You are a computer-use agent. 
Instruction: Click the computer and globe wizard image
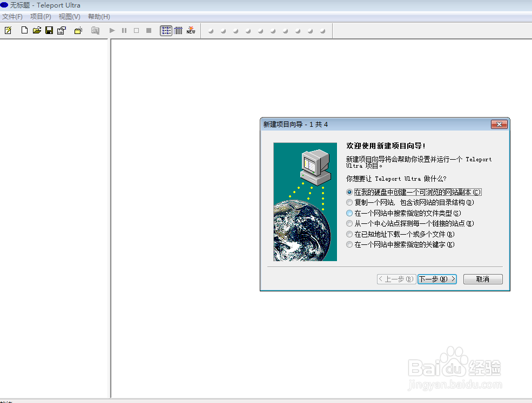(x=305, y=202)
